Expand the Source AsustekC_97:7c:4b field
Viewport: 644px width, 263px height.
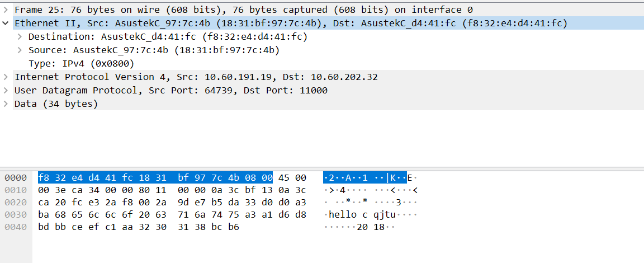point(20,50)
